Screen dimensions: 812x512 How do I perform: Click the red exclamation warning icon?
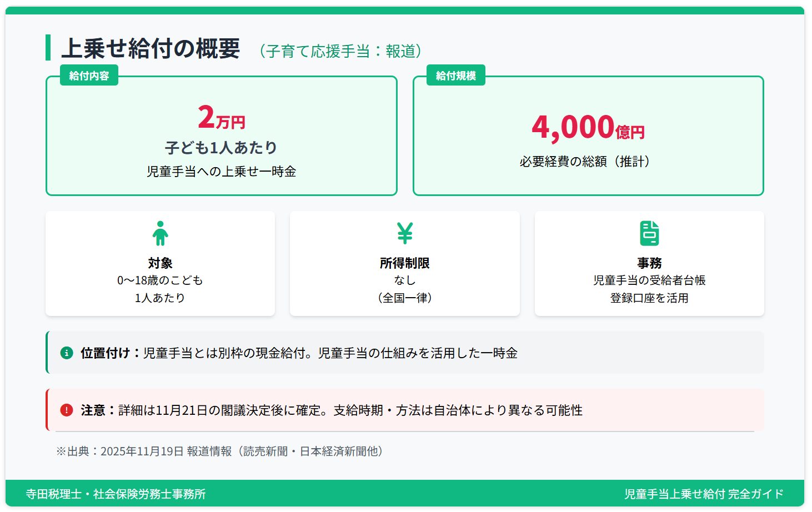click(67, 410)
